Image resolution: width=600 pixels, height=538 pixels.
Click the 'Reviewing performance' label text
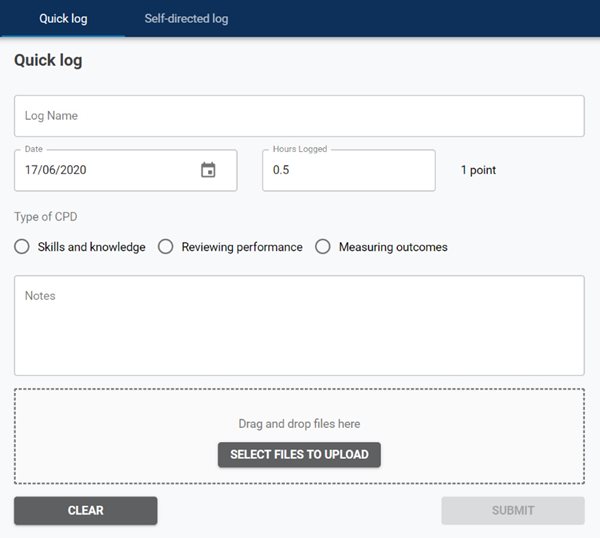pyautogui.click(x=242, y=247)
